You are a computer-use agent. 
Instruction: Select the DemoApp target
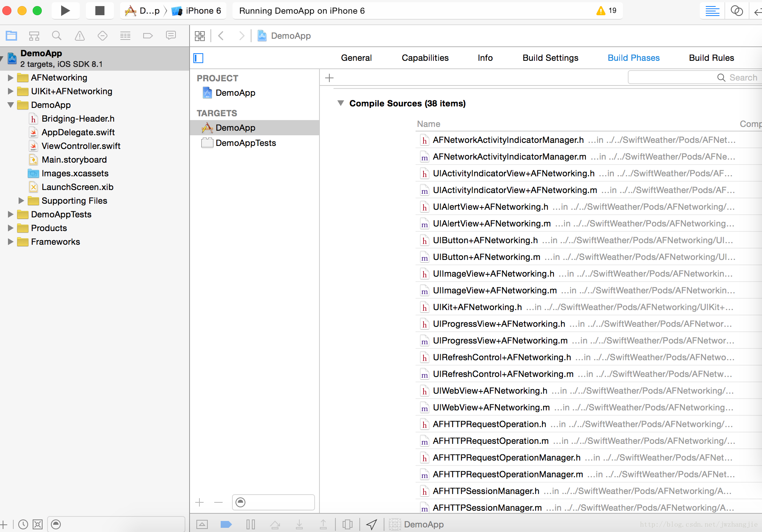(255, 128)
